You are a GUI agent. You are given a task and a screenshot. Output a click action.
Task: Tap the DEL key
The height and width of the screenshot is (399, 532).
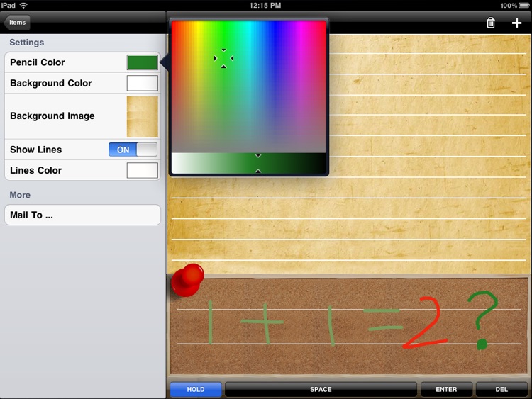501,389
